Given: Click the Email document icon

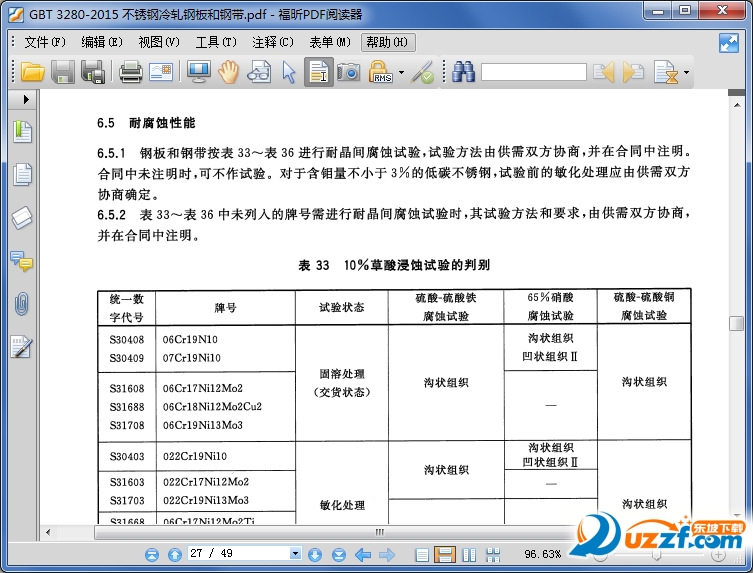Looking at the screenshot, I should [161, 72].
